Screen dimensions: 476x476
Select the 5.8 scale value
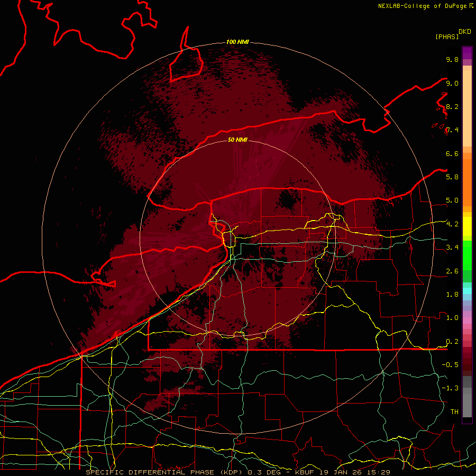452,177
